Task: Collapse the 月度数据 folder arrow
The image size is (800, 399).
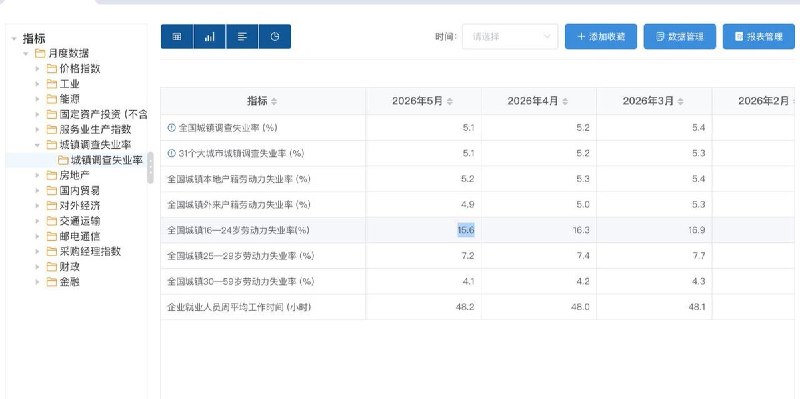Action: pyautogui.click(x=26, y=54)
